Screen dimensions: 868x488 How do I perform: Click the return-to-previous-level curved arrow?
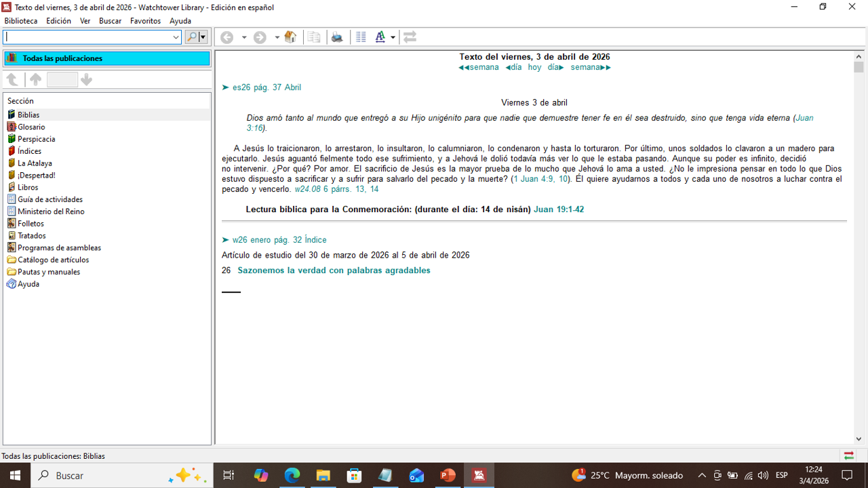coord(12,80)
